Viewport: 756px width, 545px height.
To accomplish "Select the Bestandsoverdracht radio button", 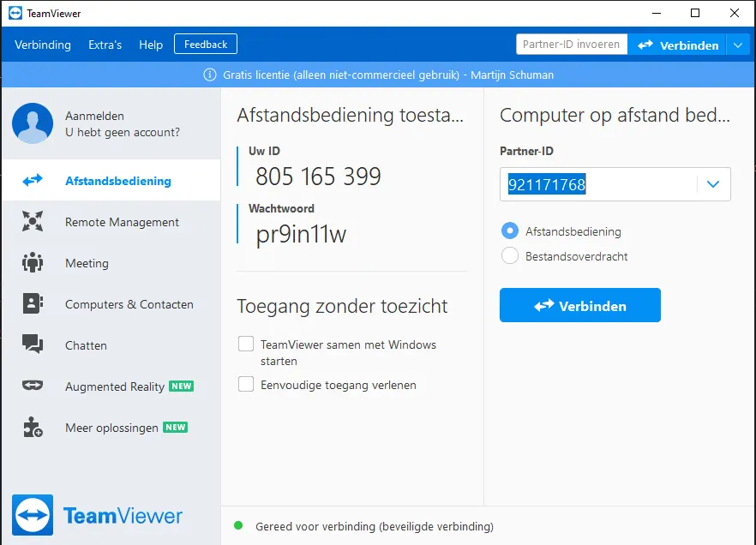I will pyautogui.click(x=510, y=255).
